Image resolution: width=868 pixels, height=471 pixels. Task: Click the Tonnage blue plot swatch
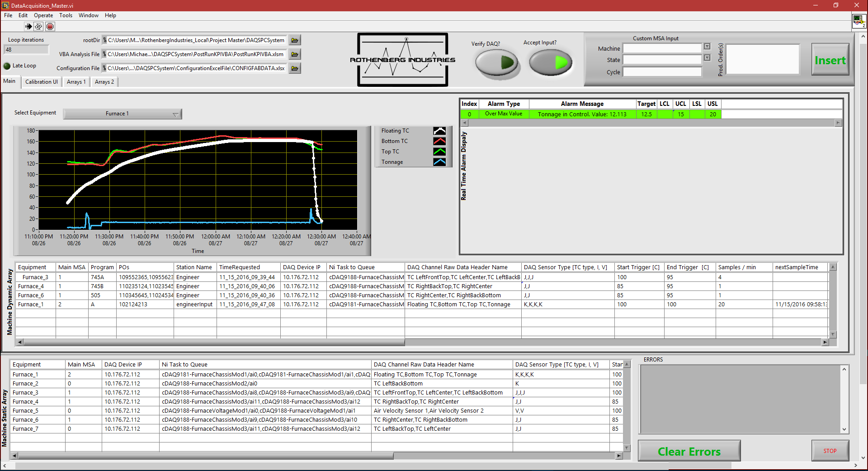[439, 162]
